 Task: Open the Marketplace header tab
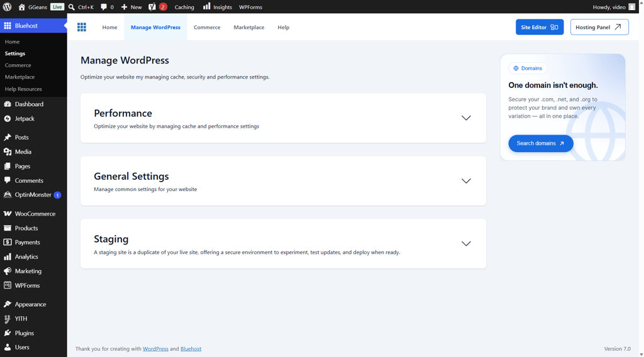[x=249, y=27]
